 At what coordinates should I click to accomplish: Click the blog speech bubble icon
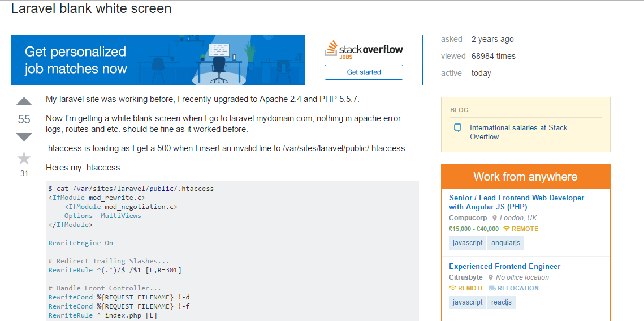457,128
